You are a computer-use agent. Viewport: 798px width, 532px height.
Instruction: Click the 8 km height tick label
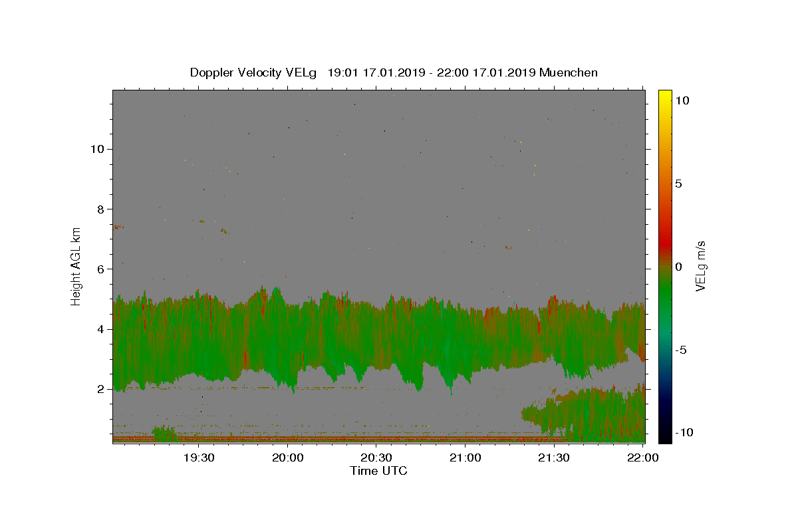click(99, 209)
